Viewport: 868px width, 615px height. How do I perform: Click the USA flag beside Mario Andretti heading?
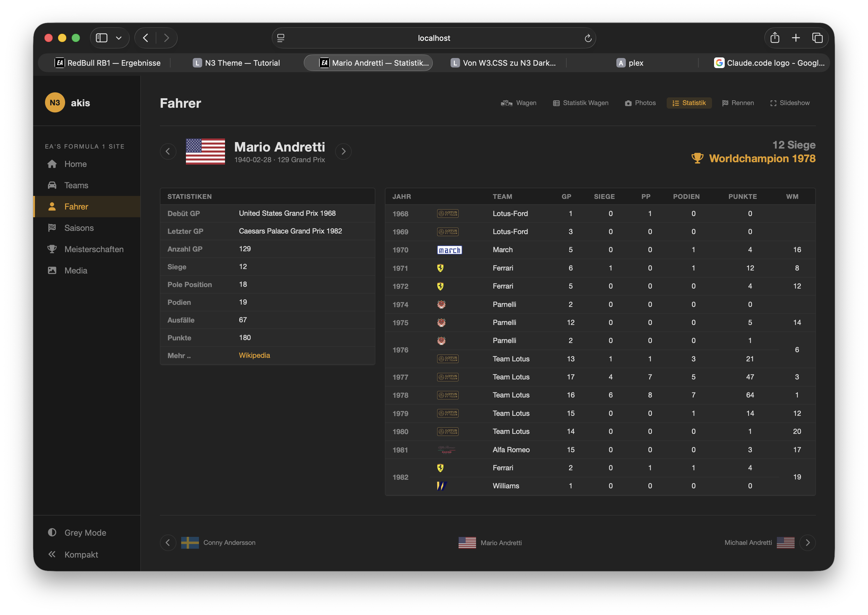click(205, 151)
